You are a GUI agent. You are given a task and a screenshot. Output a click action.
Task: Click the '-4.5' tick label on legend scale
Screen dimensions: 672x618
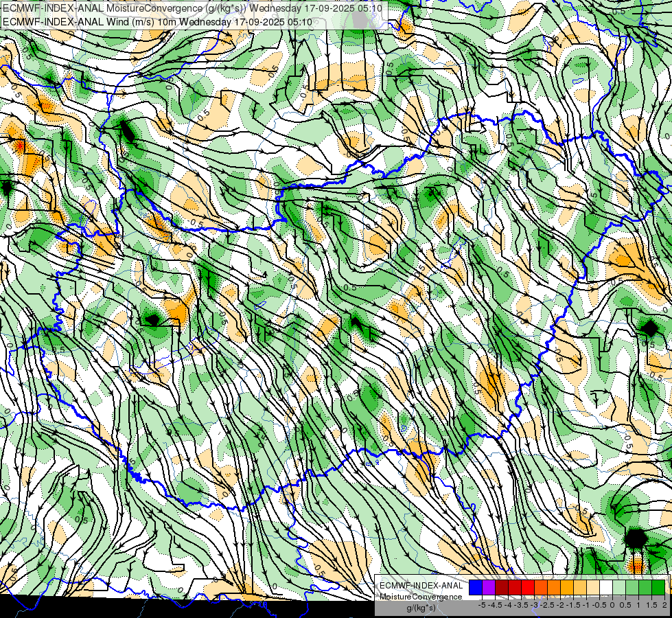495,605
